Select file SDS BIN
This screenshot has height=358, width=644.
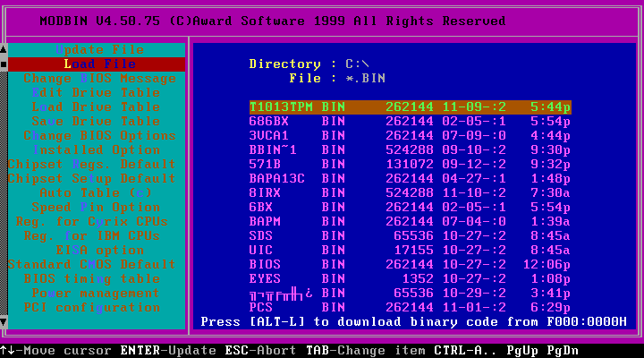[410, 236]
